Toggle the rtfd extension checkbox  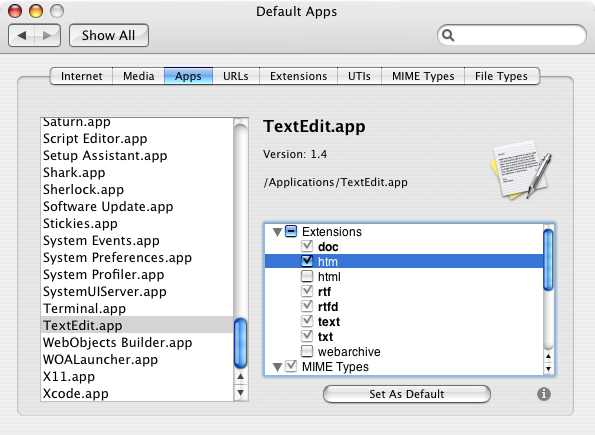[x=307, y=306]
